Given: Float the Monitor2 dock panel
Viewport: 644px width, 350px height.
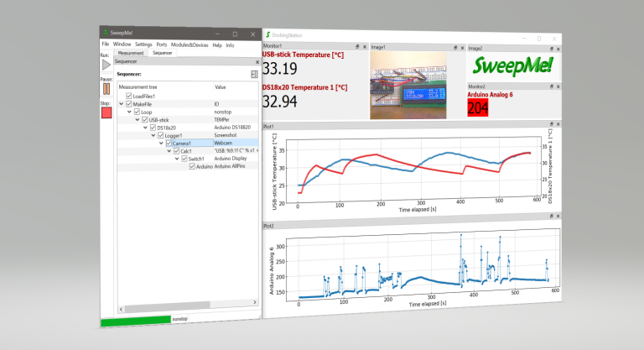Looking at the screenshot, I should pyautogui.click(x=552, y=86).
